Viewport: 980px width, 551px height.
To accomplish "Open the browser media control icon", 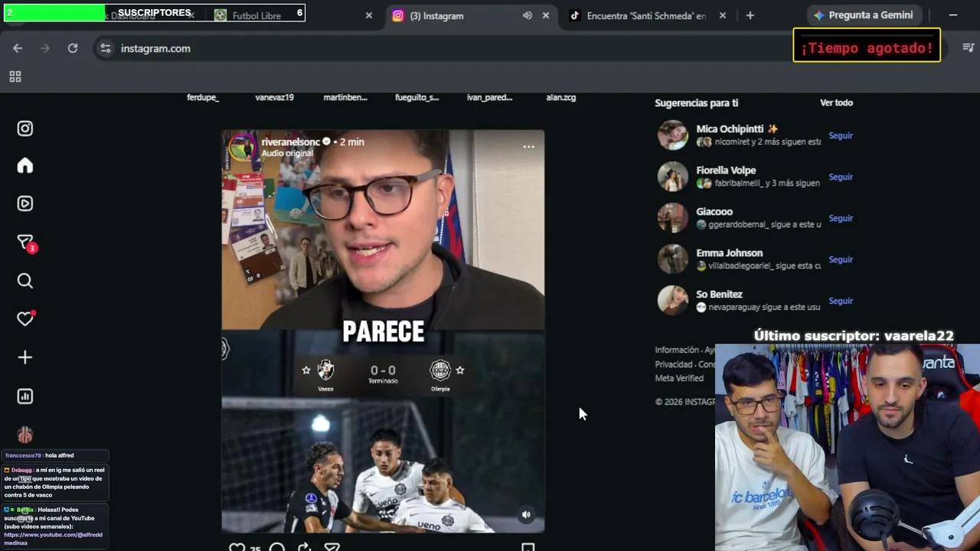I will point(968,48).
